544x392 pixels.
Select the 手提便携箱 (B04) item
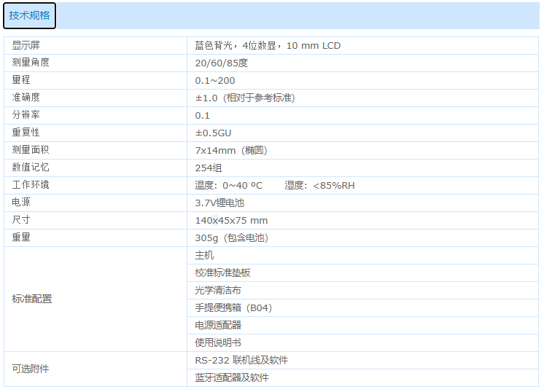pyautogui.click(x=233, y=307)
